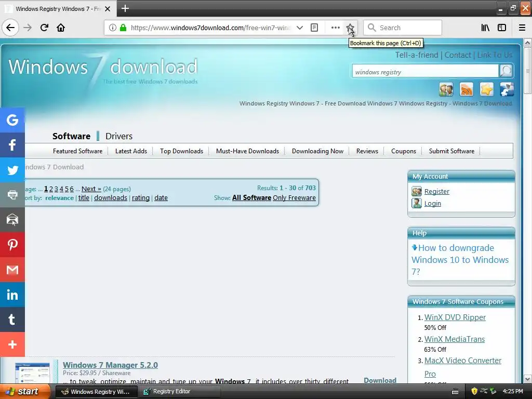This screenshot has width=532, height=399.
Task: Open the Firefox hamburger menu
Action: pos(522,28)
